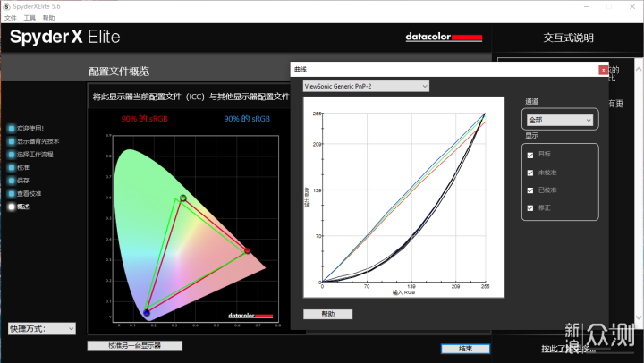Open the 帮助 menu in menu bar
The image size is (644, 363).
point(48,18)
